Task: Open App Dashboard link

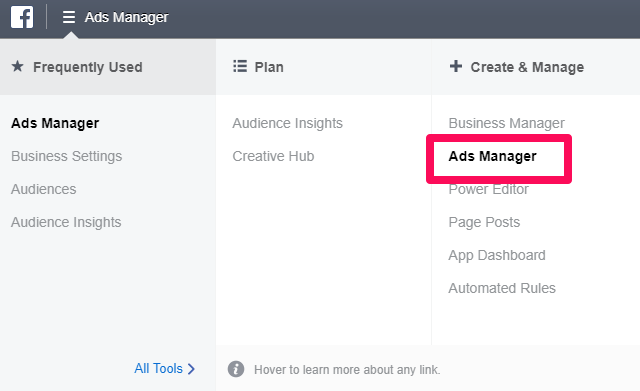Action: (x=497, y=255)
